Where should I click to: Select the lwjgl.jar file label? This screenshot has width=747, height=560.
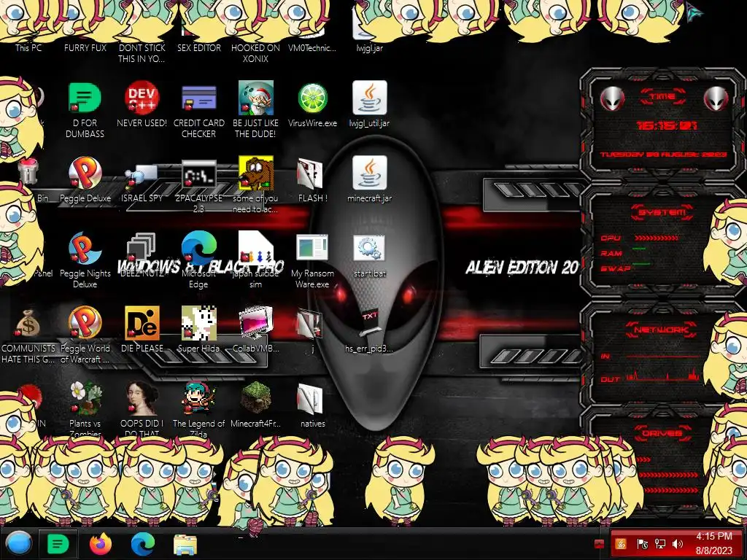click(x=369, y=48)
